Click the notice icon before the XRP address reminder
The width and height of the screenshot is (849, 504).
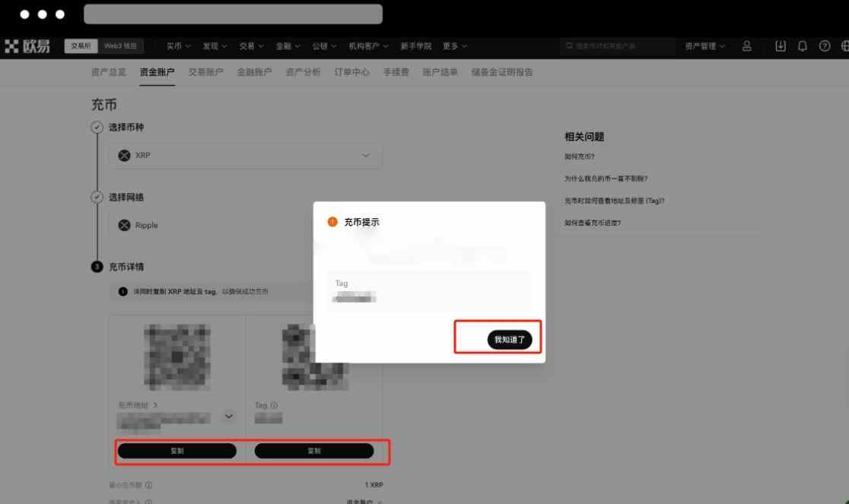123,291
